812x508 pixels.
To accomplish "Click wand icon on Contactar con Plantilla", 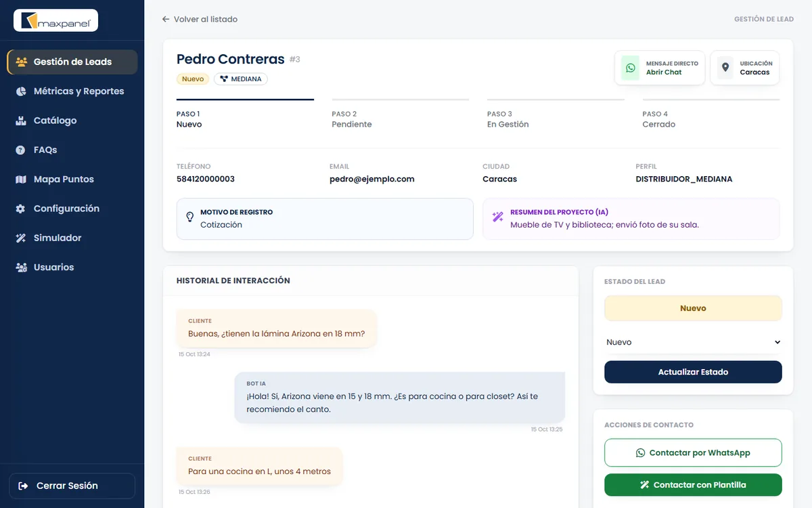I will point(645,485).
